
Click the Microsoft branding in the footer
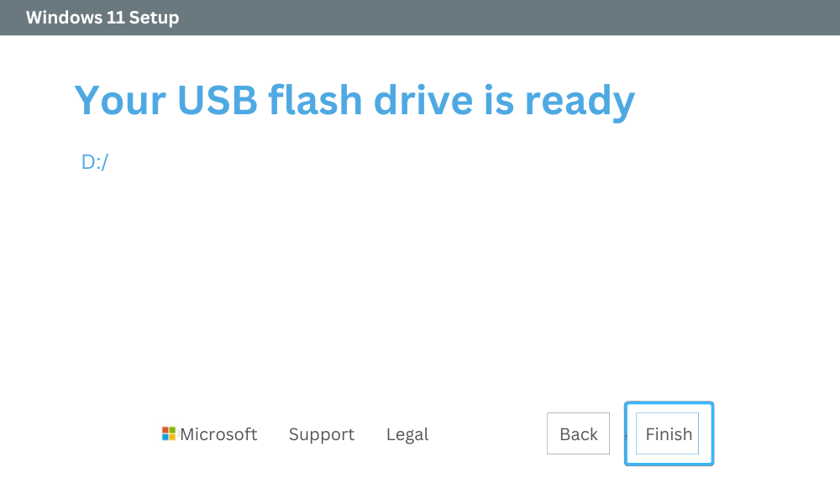click(210, 433)
